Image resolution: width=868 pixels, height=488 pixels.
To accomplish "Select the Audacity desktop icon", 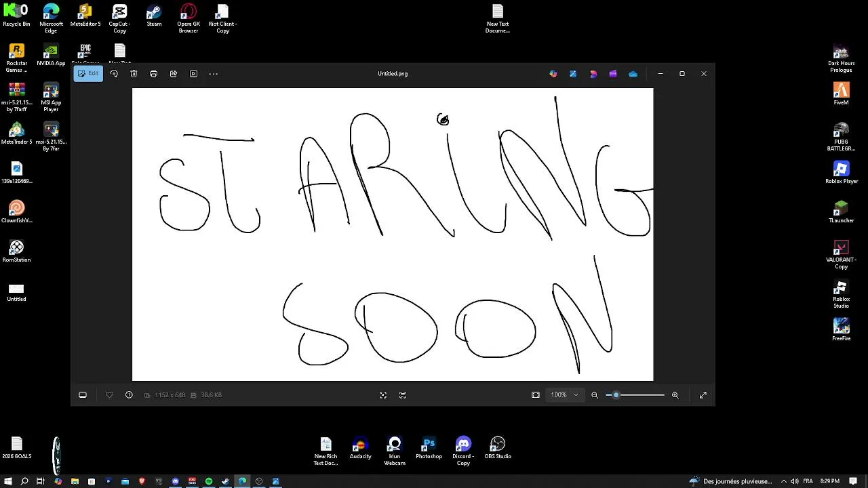I will tap(360, 448).
